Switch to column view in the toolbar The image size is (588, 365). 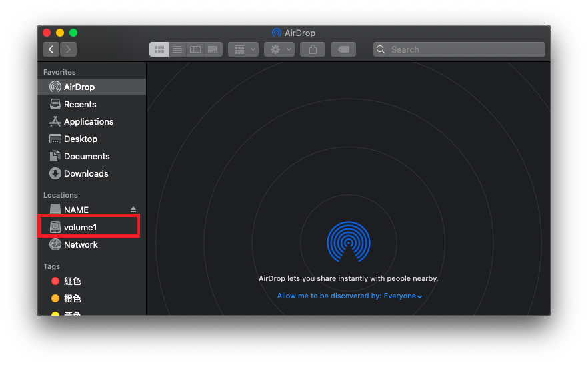tap(195, 49)
